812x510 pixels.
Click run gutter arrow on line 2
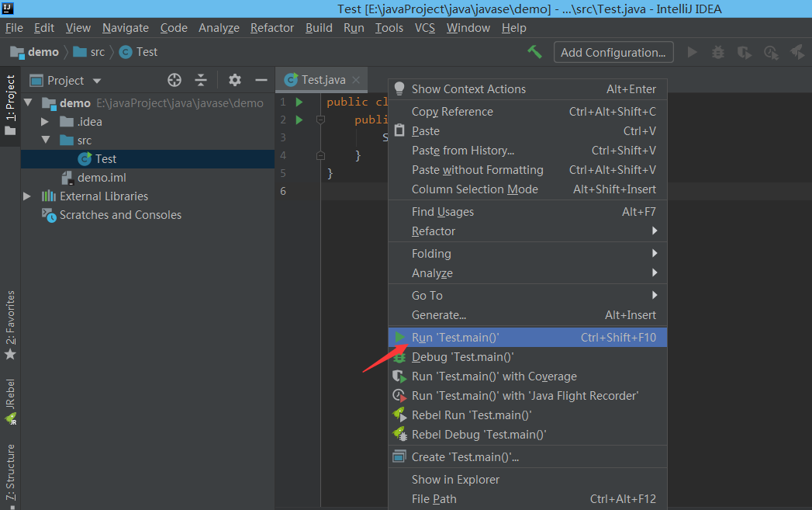[x=299, y=120]
